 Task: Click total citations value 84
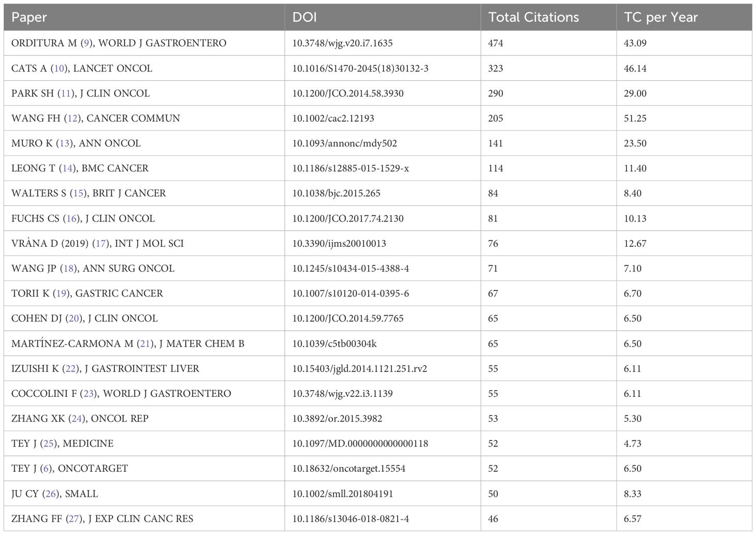(493, 193)
